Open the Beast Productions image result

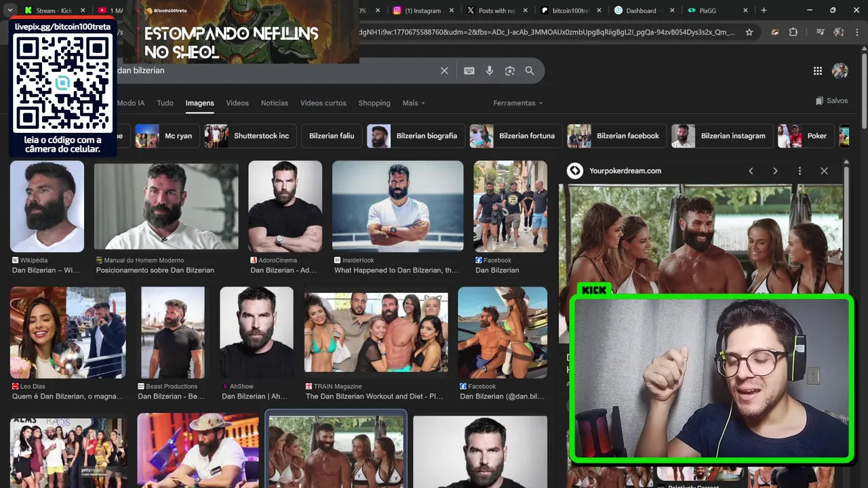173,332
